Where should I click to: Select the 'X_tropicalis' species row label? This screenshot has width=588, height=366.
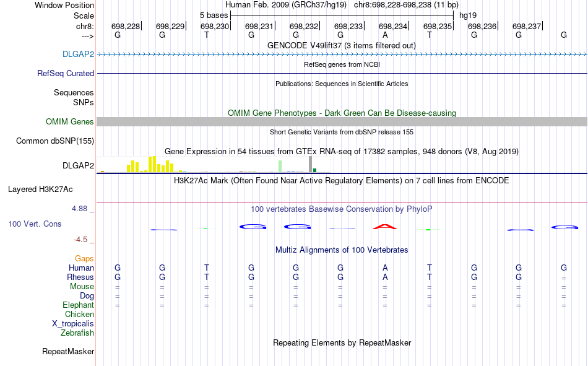tap(73, 324)
